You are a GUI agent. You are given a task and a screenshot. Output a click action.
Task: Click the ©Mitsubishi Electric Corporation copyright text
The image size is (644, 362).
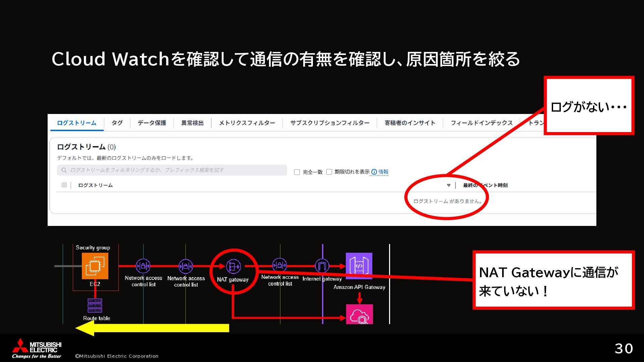[117, 356]
